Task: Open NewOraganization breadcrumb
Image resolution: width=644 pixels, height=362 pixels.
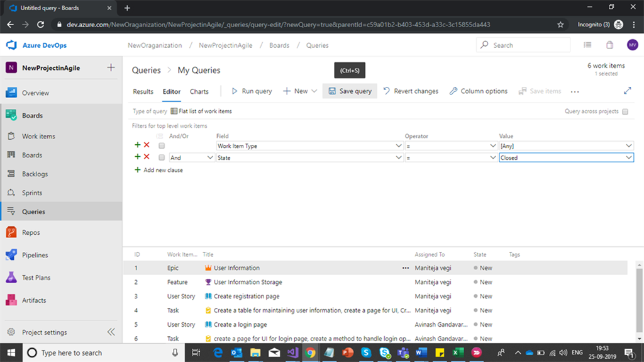Action: click(155, 45)
